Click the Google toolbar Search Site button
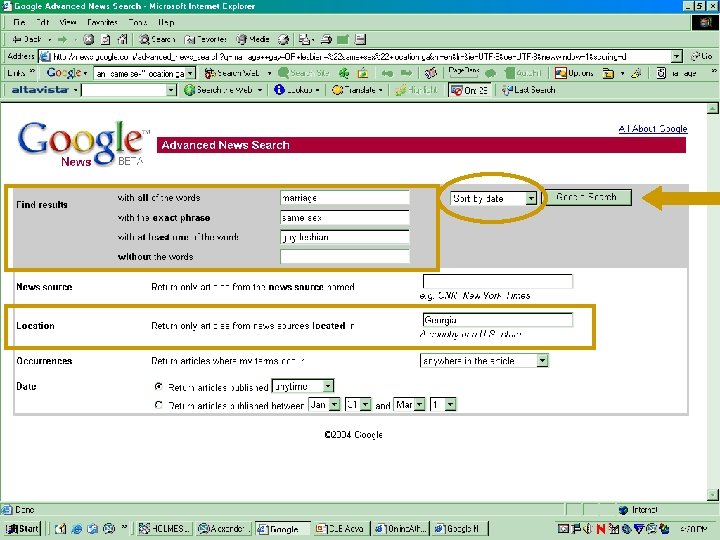 [304, 73]
